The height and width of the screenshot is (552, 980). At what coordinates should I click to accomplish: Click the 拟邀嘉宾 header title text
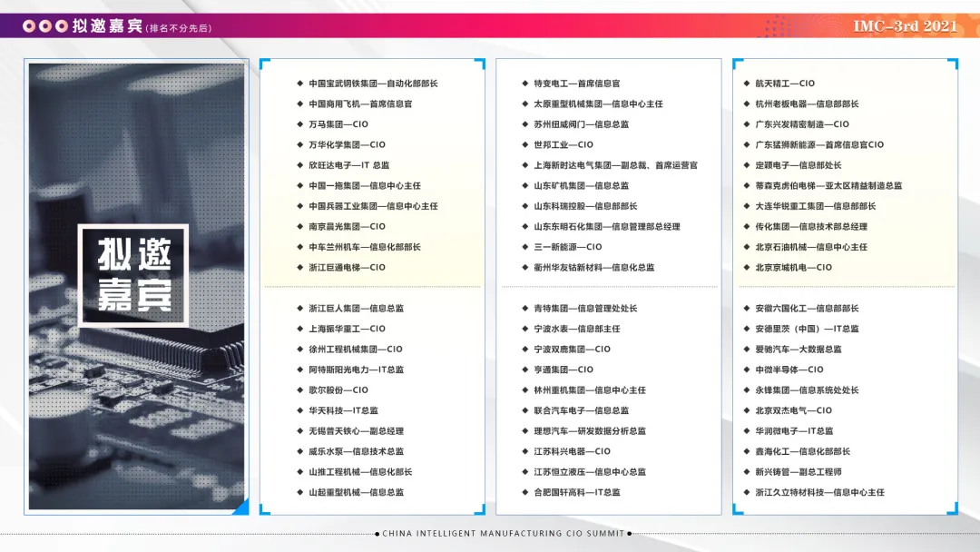click(x=107, y=26)
